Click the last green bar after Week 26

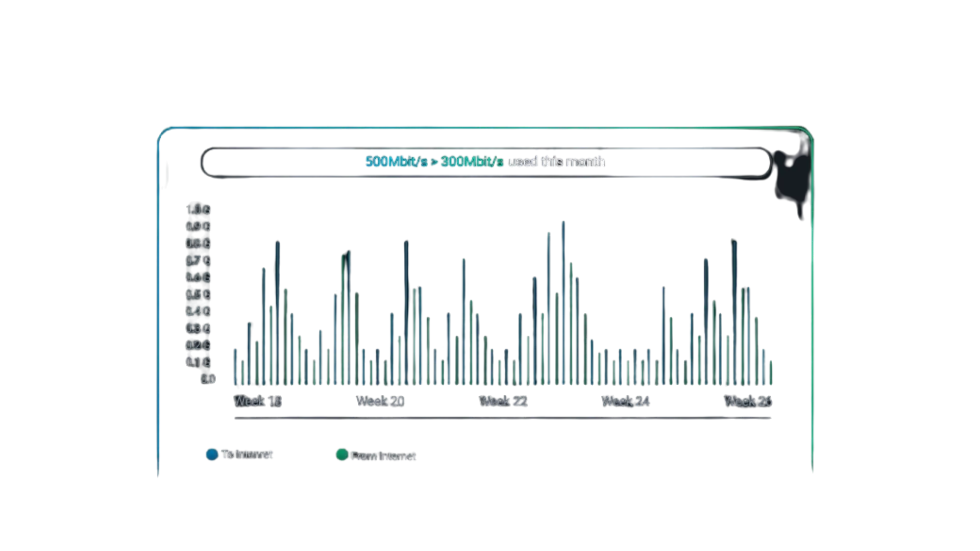point(772,373)
